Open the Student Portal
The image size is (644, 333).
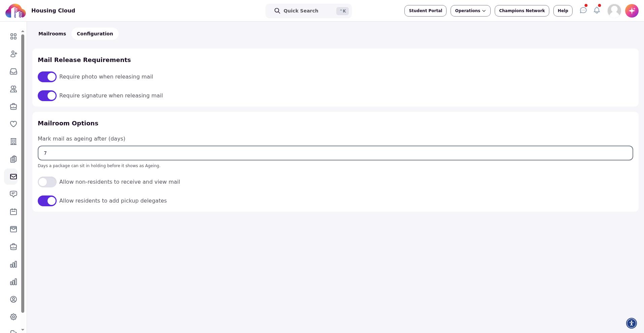tap(425, 11)
